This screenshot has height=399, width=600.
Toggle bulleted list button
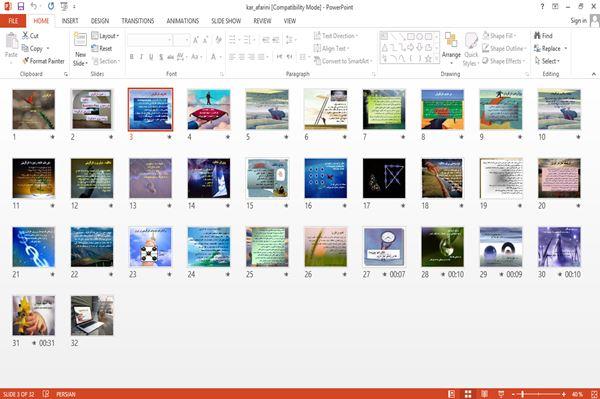click(233, 40)
